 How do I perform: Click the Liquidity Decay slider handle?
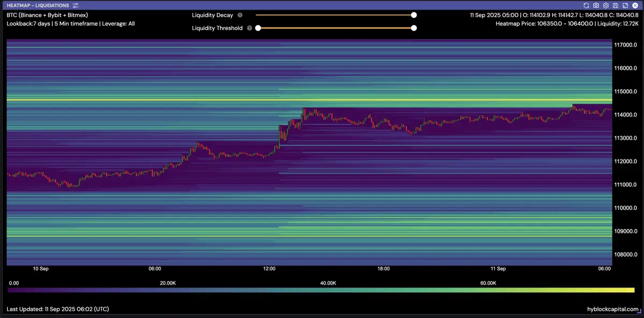tap(414, 16)
